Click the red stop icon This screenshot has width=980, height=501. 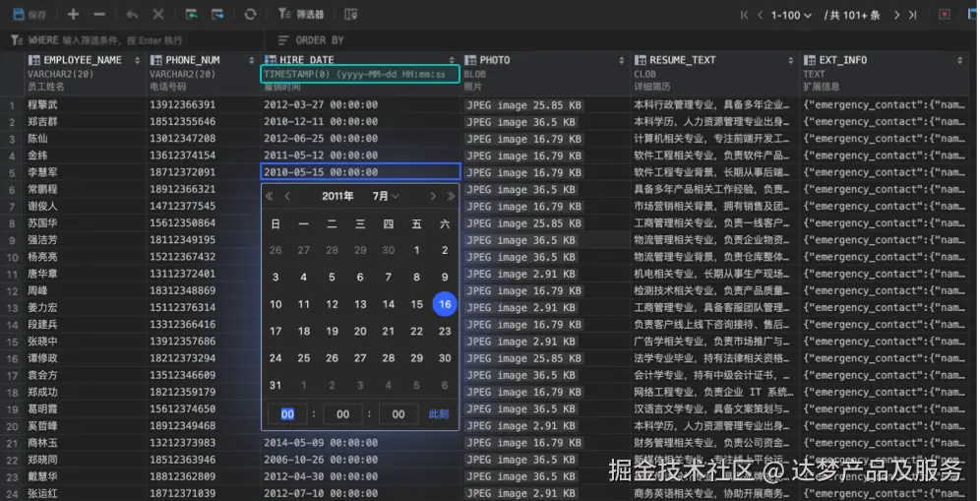945,15
